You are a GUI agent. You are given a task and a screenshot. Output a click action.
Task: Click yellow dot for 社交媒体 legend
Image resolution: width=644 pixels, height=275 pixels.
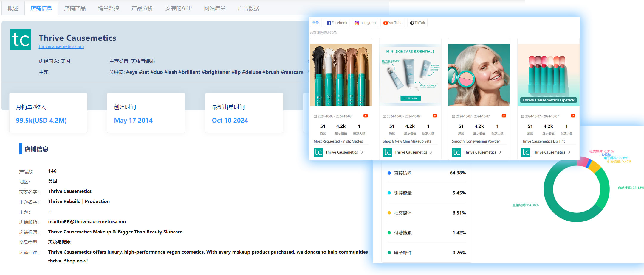click(x=389, y=213)
